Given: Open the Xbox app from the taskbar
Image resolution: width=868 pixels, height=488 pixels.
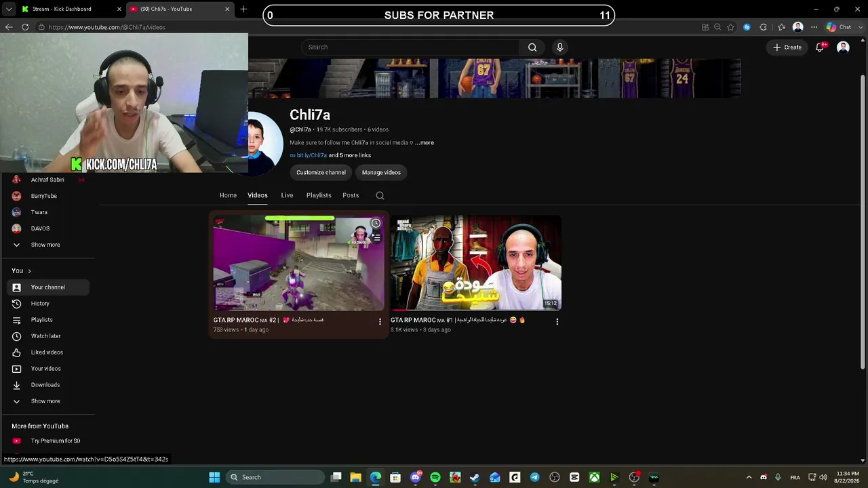Looking at the screenshot, I should [x=594, y=477].
